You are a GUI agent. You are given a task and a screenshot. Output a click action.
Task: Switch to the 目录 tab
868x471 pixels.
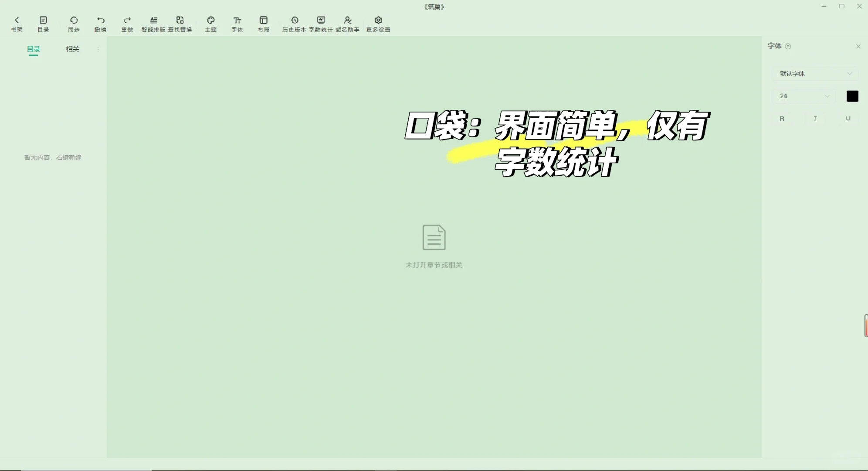(34, 49)
